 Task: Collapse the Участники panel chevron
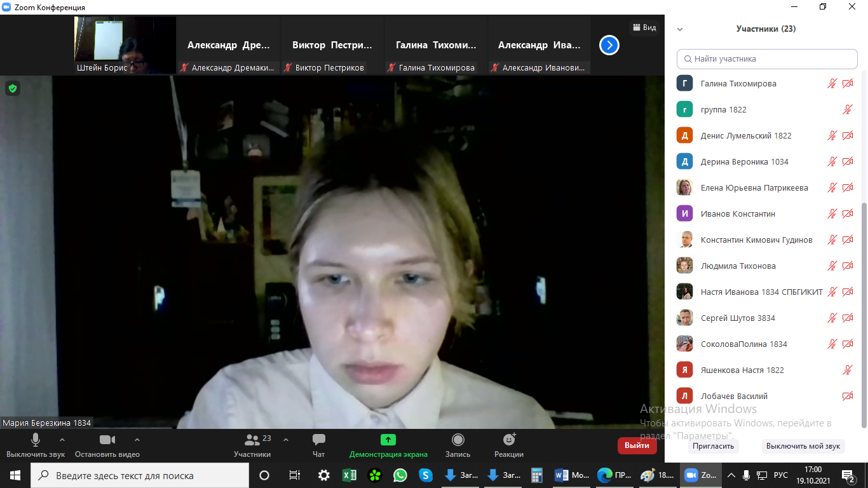(x=680, y=29)
